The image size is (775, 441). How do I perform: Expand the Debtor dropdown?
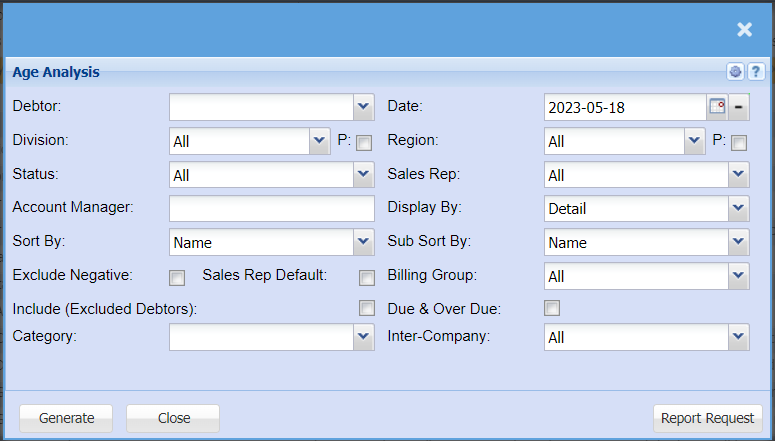pyautogui.click(x=363, y=107)
